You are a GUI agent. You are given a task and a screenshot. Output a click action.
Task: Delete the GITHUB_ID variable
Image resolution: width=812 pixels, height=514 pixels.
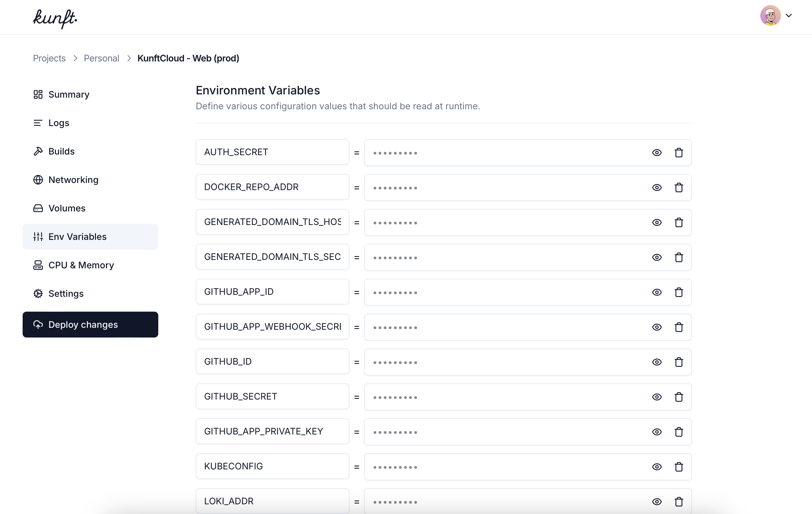[679, 362]
